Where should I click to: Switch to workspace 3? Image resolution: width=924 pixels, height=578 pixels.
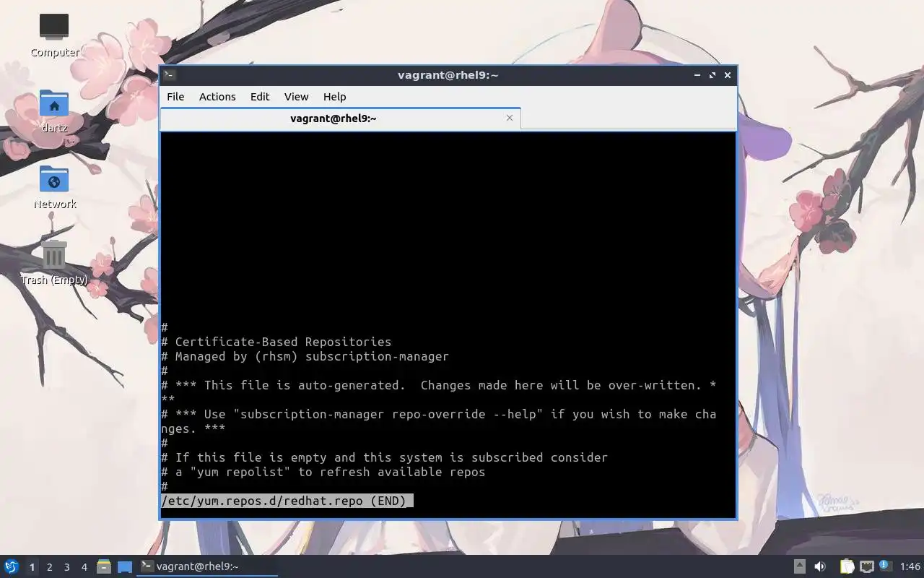coord(66,567)
